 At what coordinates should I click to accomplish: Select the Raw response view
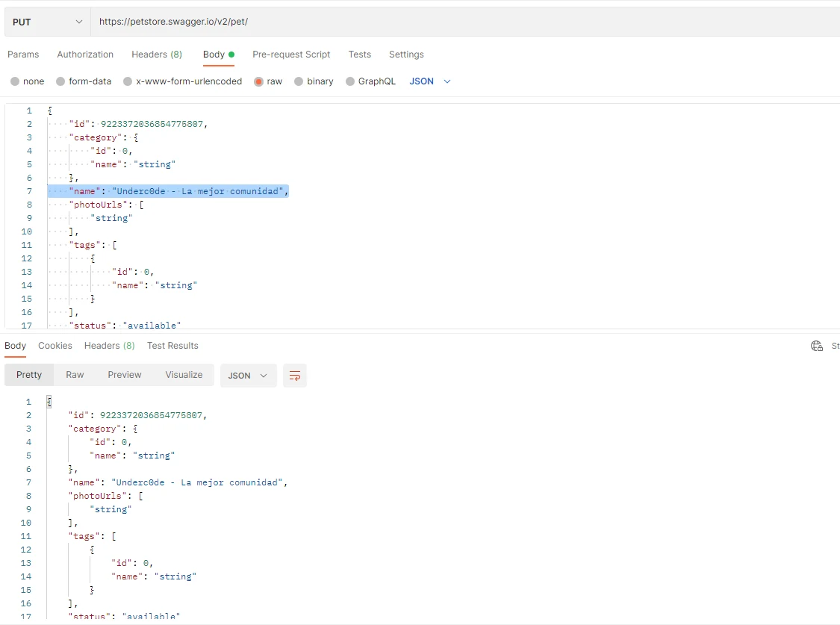(x=75, y=375)
